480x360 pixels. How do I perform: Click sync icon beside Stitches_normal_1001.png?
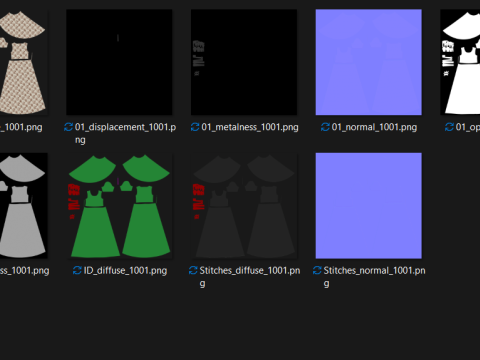click(317, 270)
